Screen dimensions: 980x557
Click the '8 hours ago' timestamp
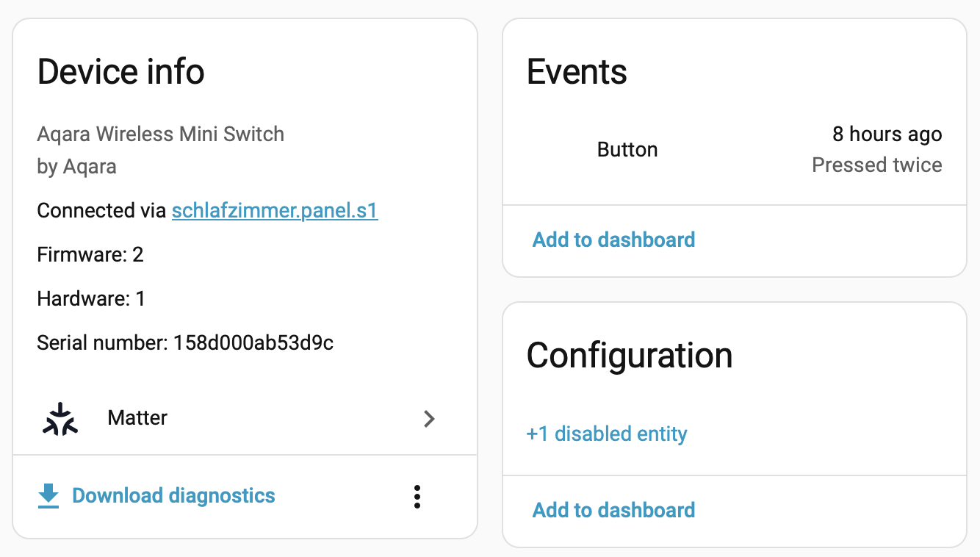(x=887, y=134)
